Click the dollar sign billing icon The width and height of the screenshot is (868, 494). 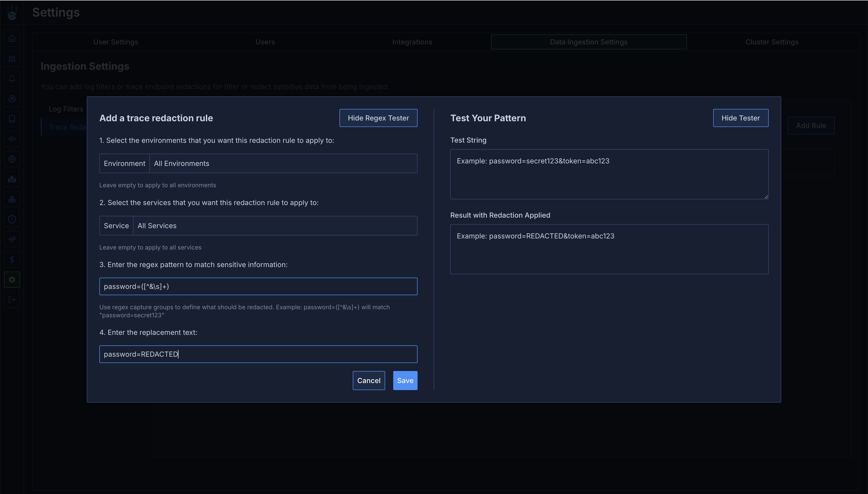pos(12,260)
